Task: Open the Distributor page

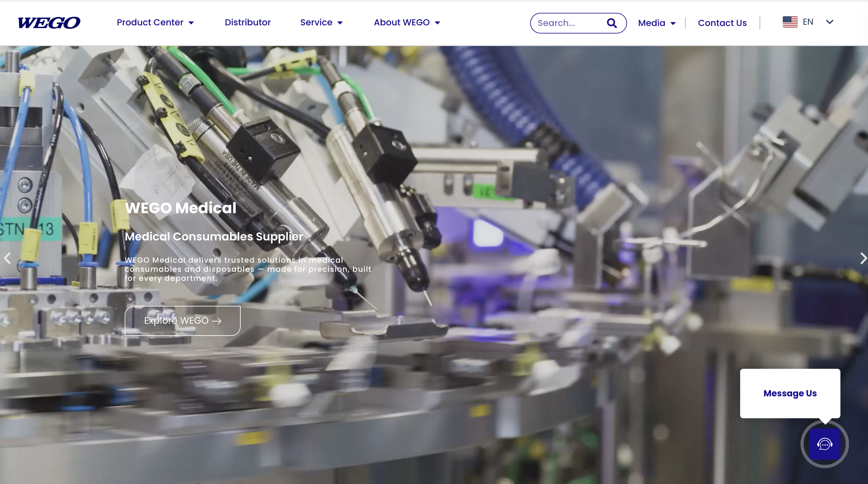Action: pyautogui.click(x=248, y=23)
